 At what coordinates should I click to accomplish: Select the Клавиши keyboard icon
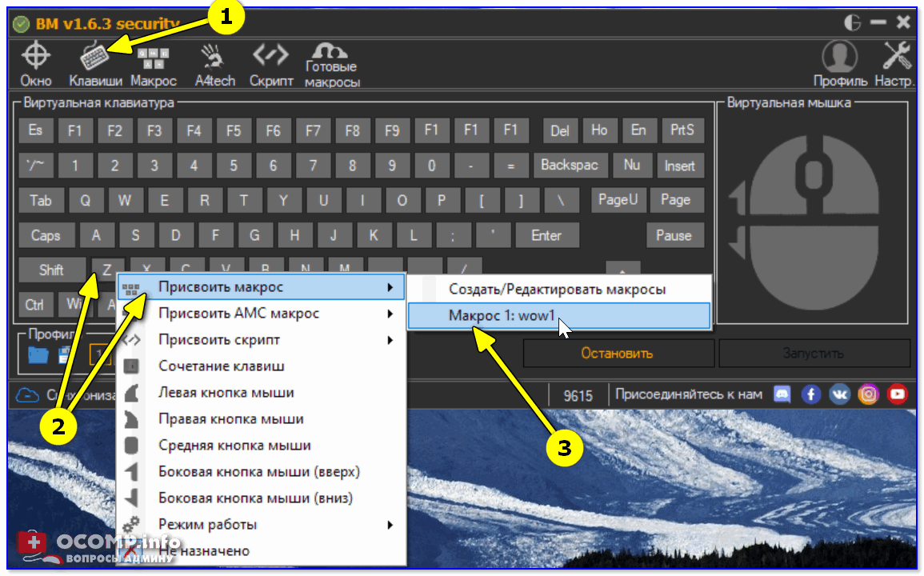(x=95, y=62)
